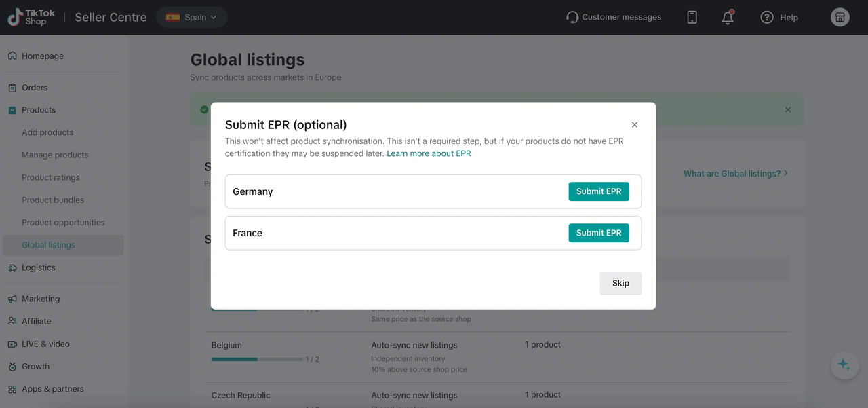
Task: Click the Global listings page heading
Action: pos(248,60)
